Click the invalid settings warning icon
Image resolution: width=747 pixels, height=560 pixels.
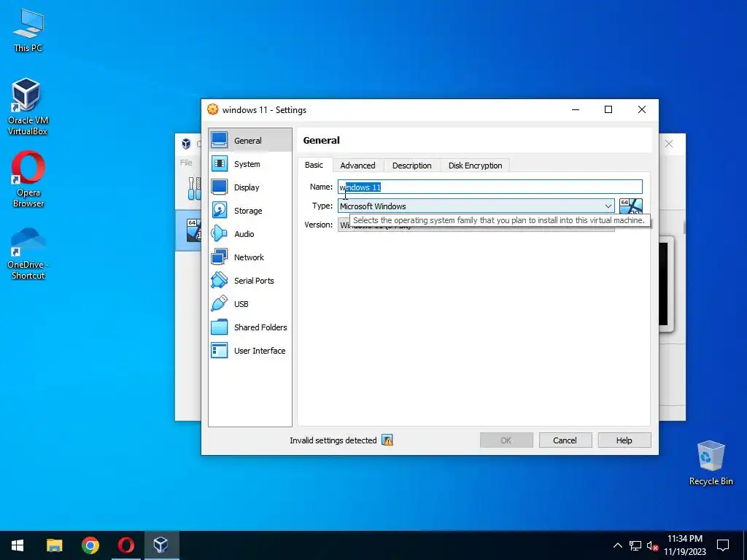[387, 440]
